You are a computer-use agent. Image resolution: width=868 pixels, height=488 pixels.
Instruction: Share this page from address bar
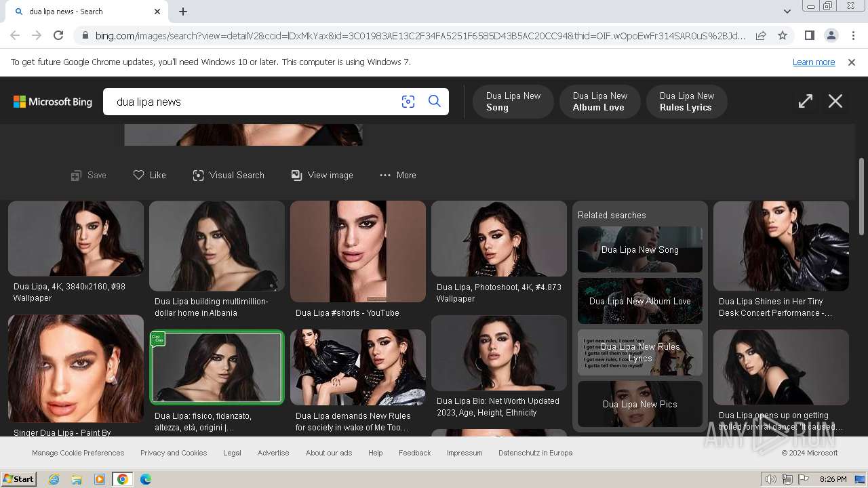click(761, 35)
